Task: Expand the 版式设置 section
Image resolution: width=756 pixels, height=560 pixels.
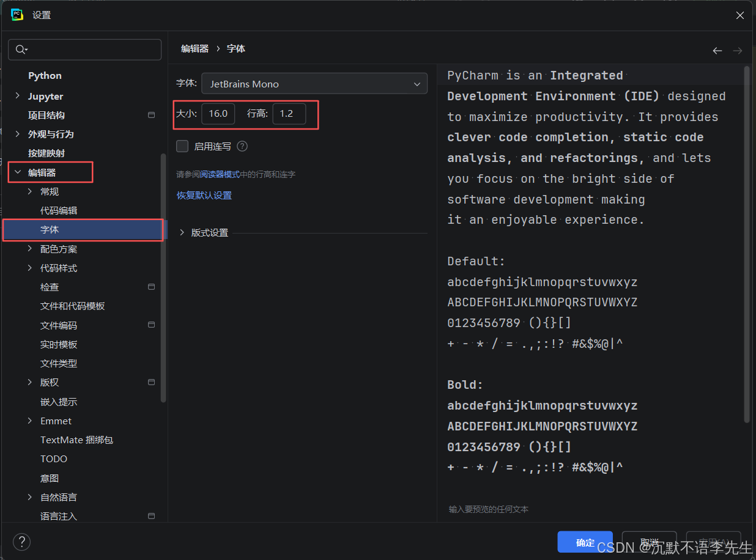Action: 182,232
